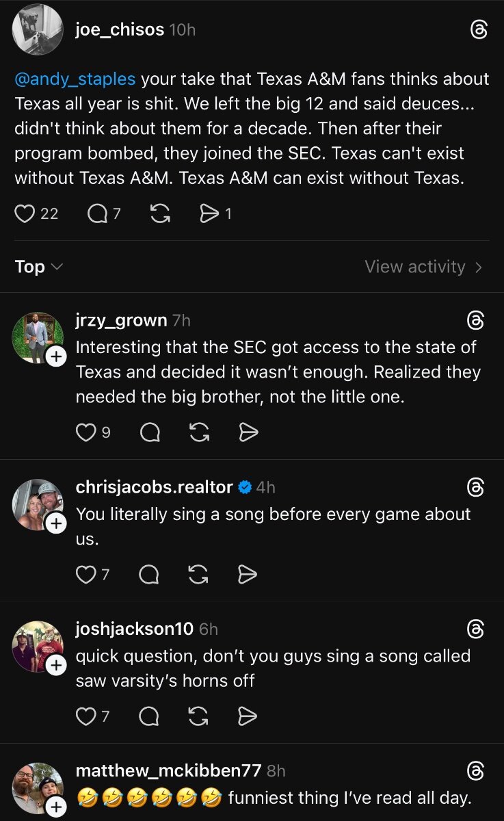Image resolution: width=504 pixels, height=821 pixels.
Task: Like jrzy_grown's reply
Action: (85, 432)
